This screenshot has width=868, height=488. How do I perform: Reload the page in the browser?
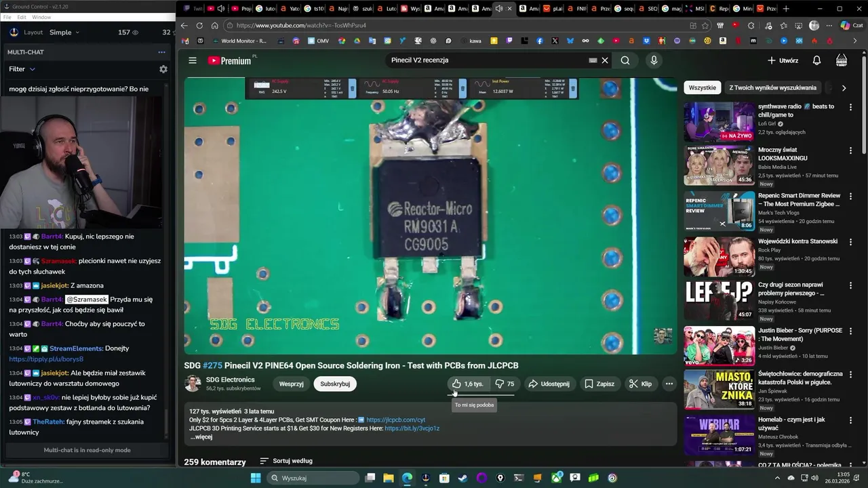click(x=199, y=25)
